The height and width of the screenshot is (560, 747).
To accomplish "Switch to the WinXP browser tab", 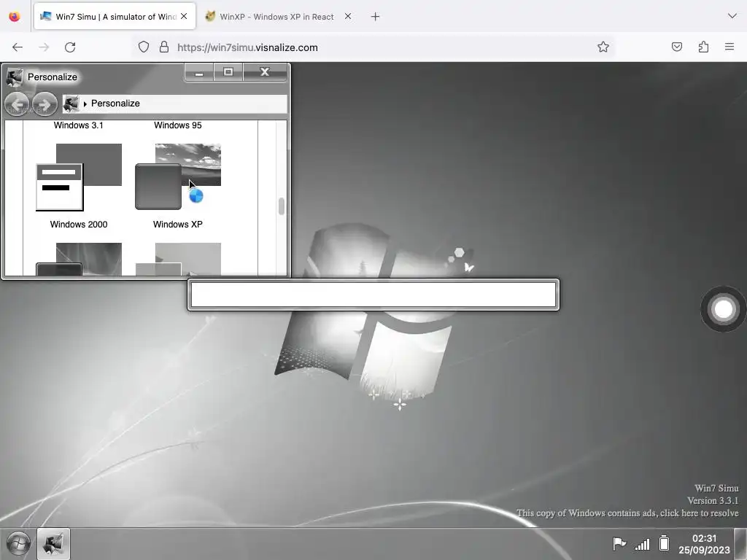I will (276, 17).
